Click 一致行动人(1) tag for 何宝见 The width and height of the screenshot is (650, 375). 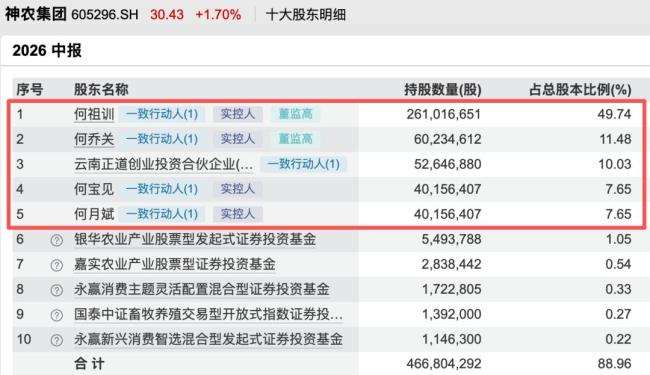click(162, 189)
